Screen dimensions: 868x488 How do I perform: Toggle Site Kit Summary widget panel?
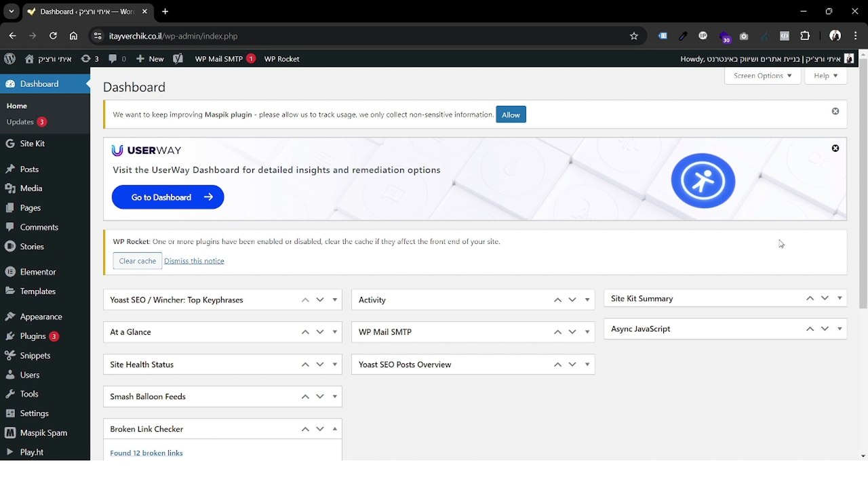click(x=840, y=298)
